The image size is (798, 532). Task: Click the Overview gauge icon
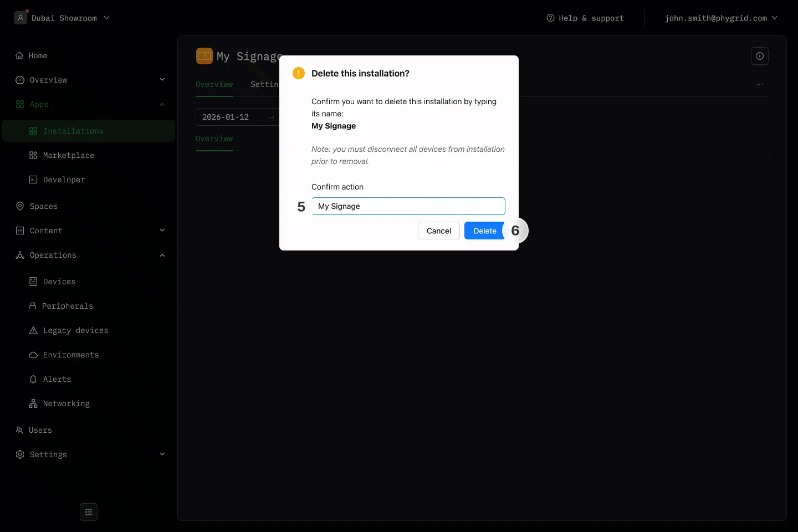[x=20, y=80]
